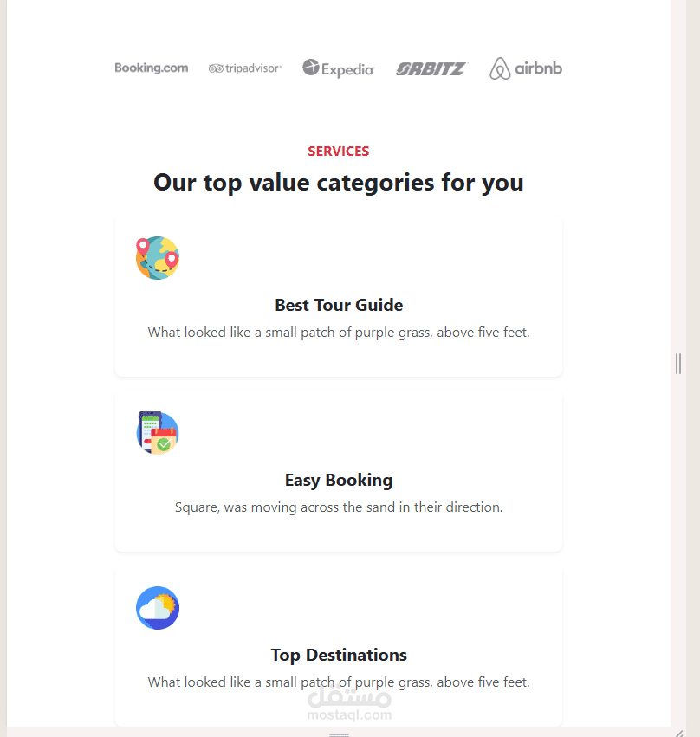This screenshot has height=737, width=700.
Task: Click the Top Destinations title
Action: [x=339, y=655]
